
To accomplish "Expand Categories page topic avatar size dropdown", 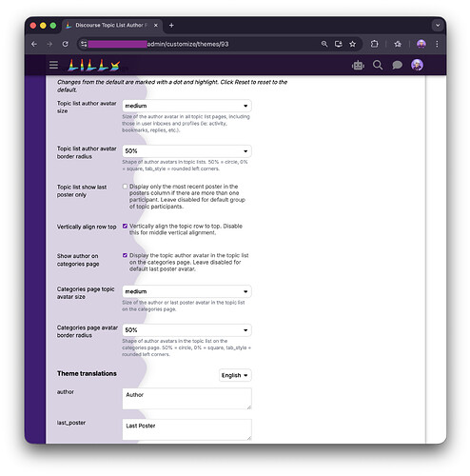I will coord(186,291).
